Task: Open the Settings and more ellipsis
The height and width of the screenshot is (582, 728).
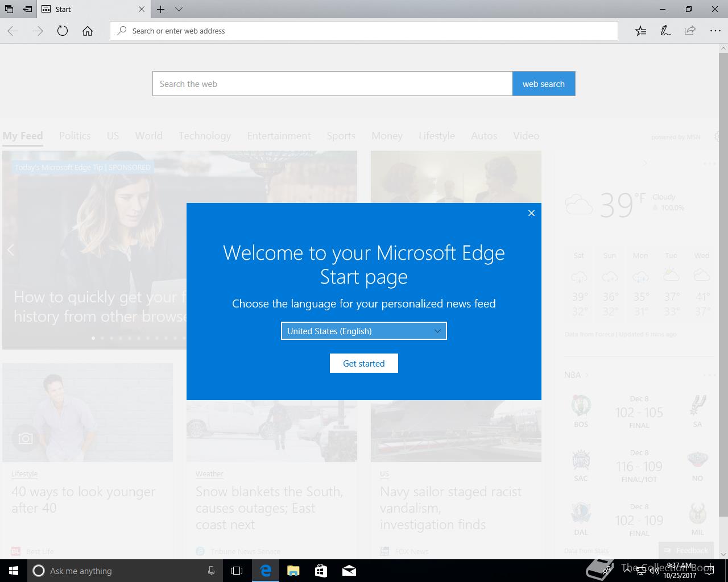Action: 715,31
